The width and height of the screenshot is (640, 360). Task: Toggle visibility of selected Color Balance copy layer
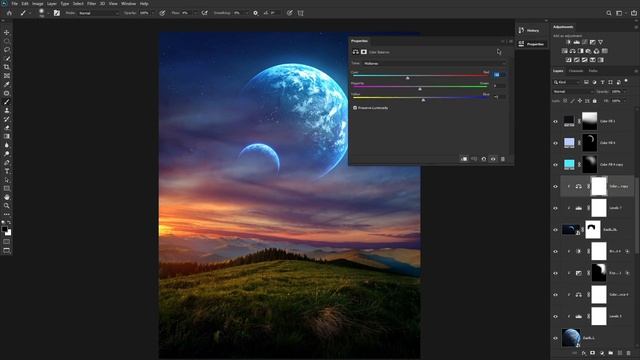coord(555,187)
